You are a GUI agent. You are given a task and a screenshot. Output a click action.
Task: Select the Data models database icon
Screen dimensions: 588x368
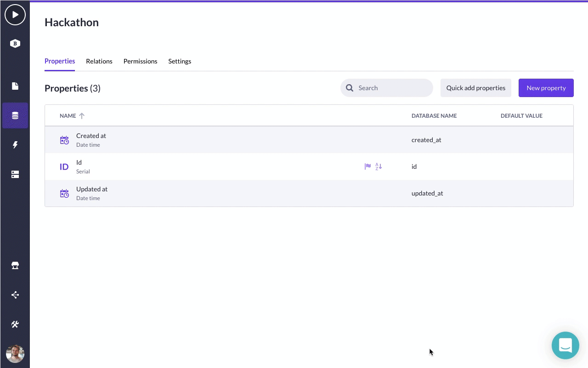click(15, 115)
